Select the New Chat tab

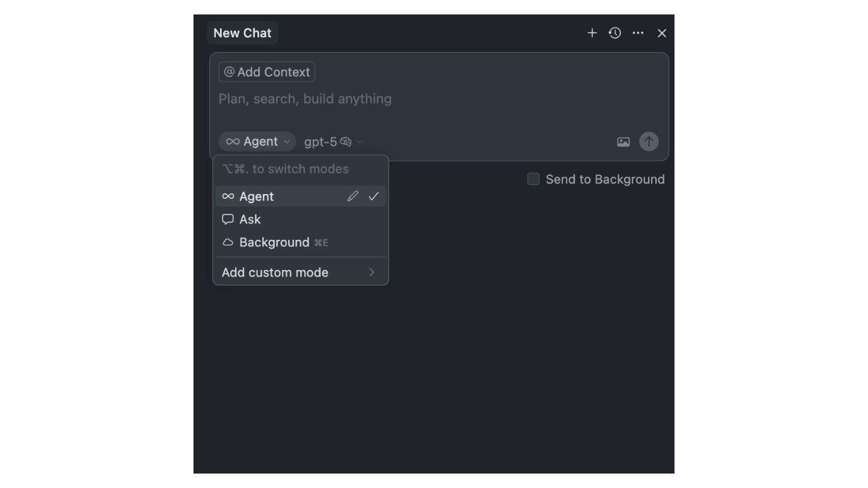click(242, 33)
